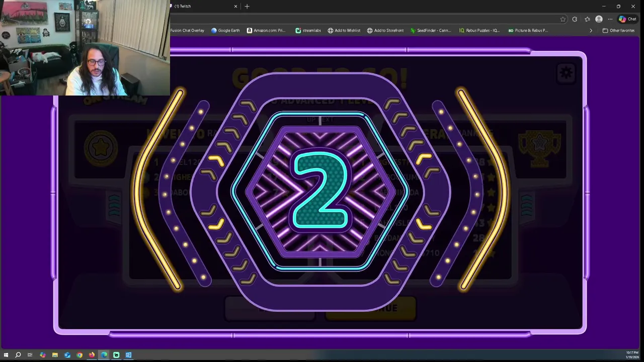644x362 pixels.
Task: Open Firefox from taskbar
Action: (x=92, y=355)
